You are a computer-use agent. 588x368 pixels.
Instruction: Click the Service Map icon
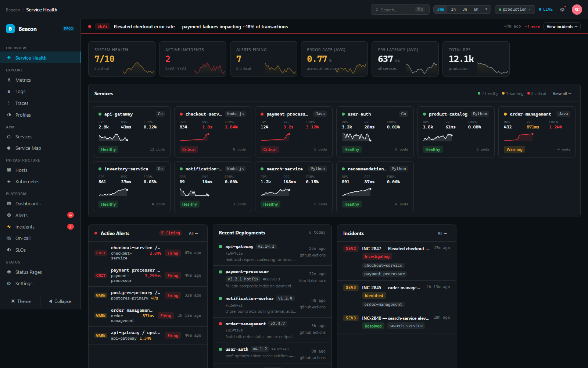tap(9, 148)
